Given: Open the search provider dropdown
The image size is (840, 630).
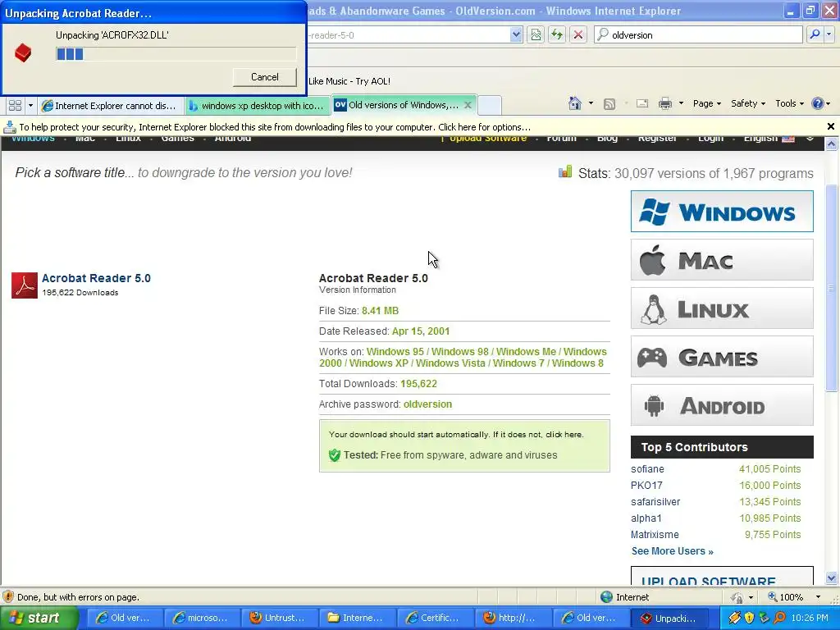Looking at the screenshot, I should coord(829,34).
